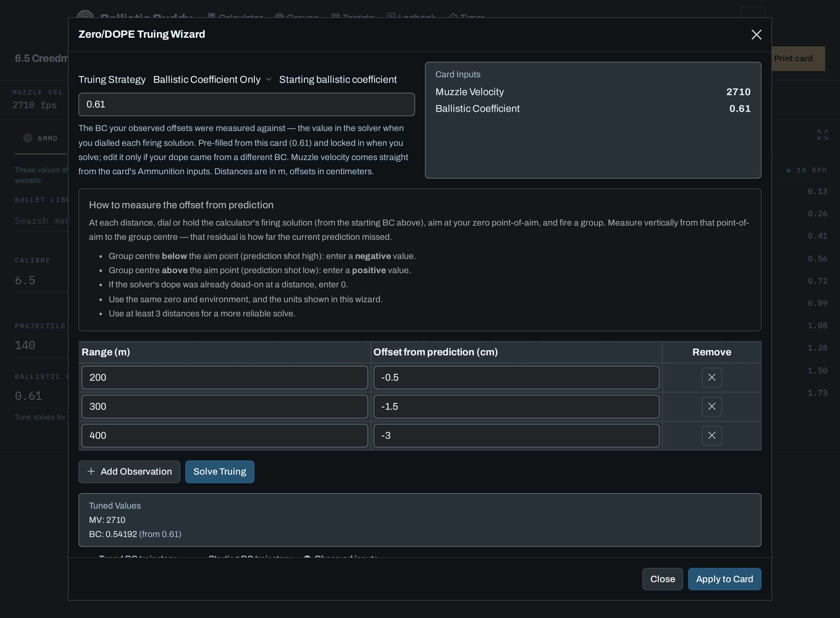Select the Range field containing 300

(x=225, y=407)
